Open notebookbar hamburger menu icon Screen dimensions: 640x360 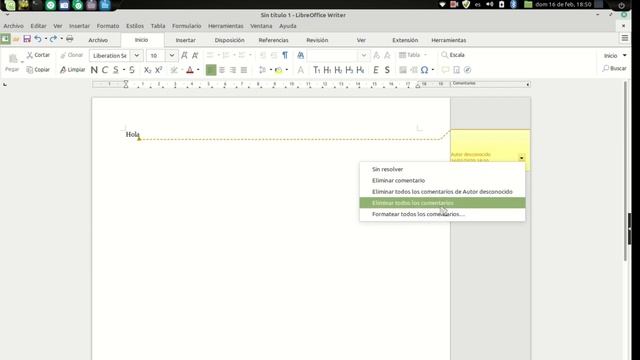(624, 38)
